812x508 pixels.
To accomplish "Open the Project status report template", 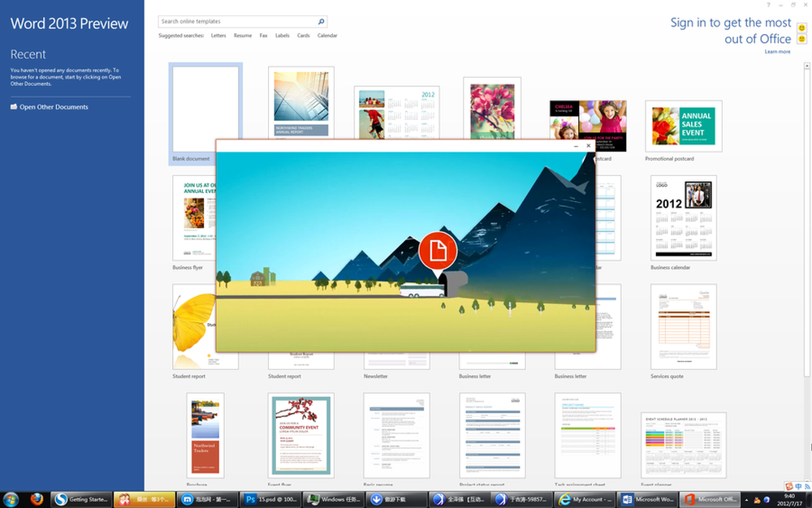I will [492, 435].
